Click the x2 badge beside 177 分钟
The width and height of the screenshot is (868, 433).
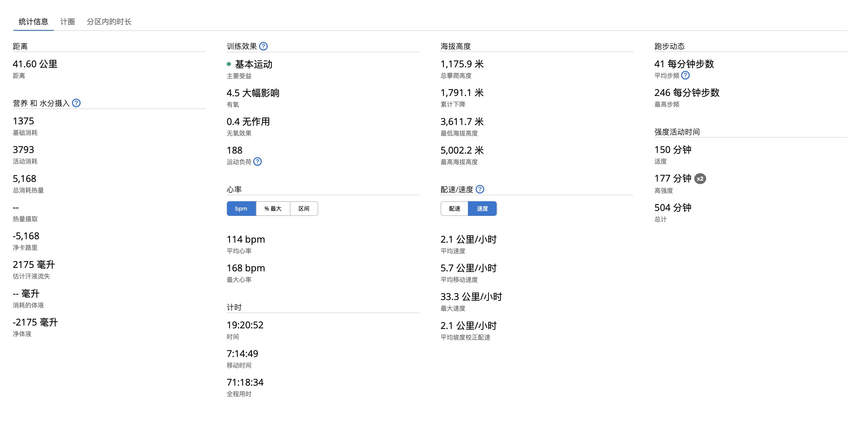pyautogui.click(x=700, y=179)
